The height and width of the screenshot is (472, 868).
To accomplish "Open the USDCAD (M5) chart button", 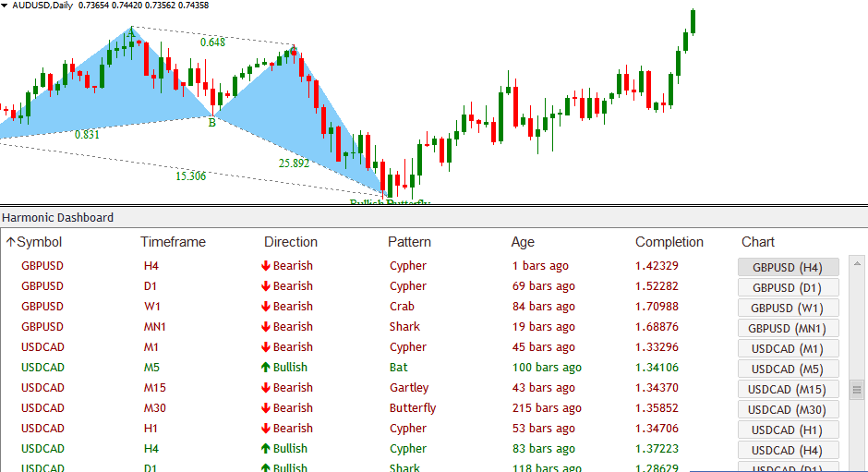I will click(788, 369).
